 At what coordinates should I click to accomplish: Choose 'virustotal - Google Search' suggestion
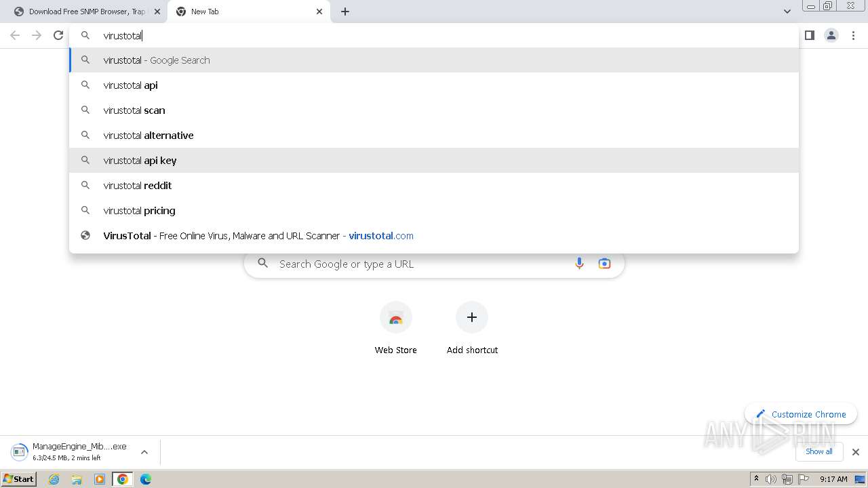pyautogui.click(x=434, y=60)
